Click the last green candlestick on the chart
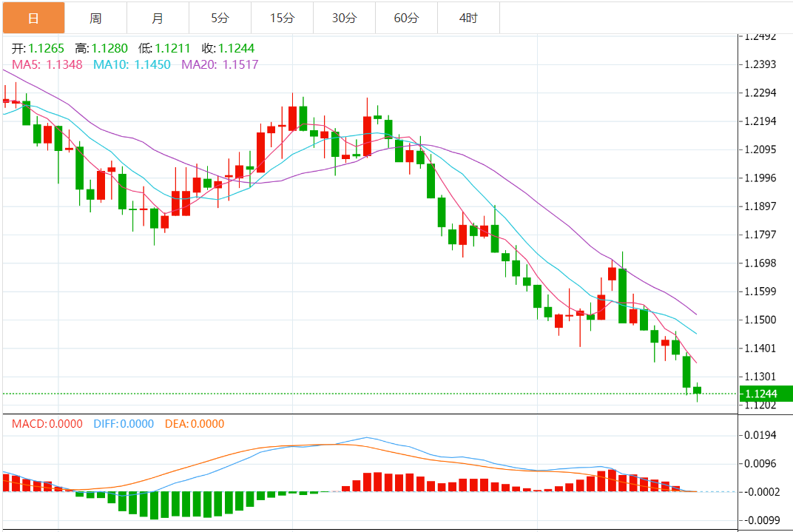 (x=698, y=391)
